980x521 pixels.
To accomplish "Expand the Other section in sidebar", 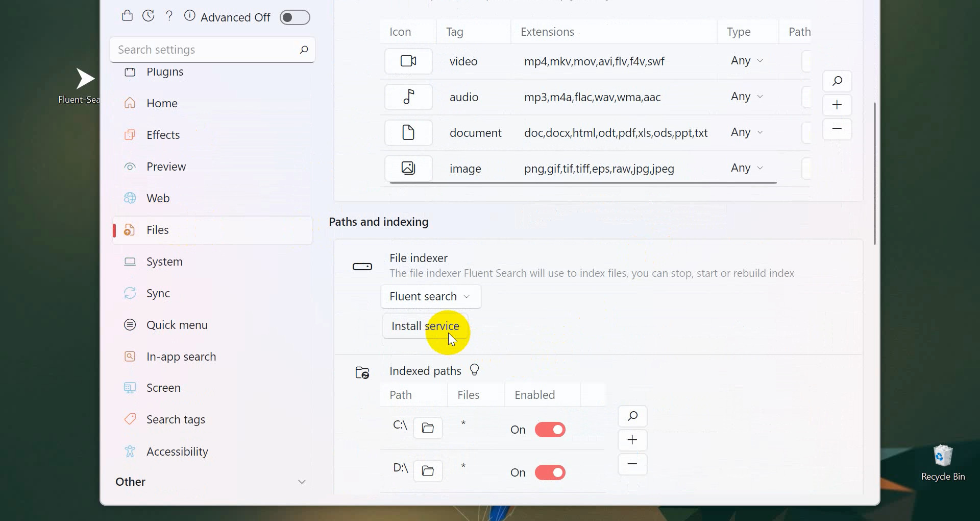I will [302, 482].
